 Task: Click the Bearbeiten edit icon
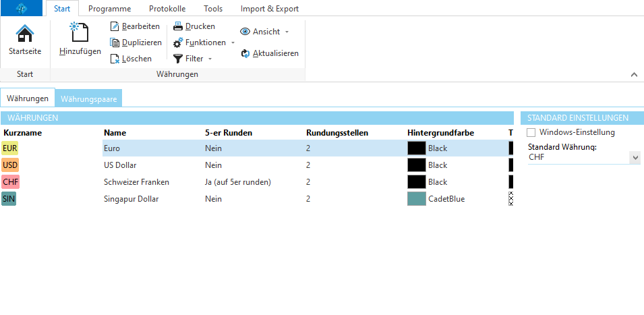(x=115, y=26)
